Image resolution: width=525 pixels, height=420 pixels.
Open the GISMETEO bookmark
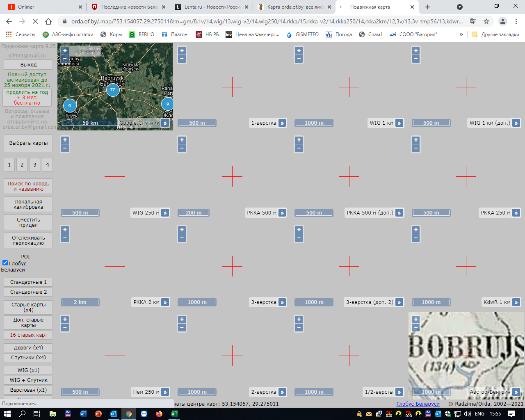303,34
